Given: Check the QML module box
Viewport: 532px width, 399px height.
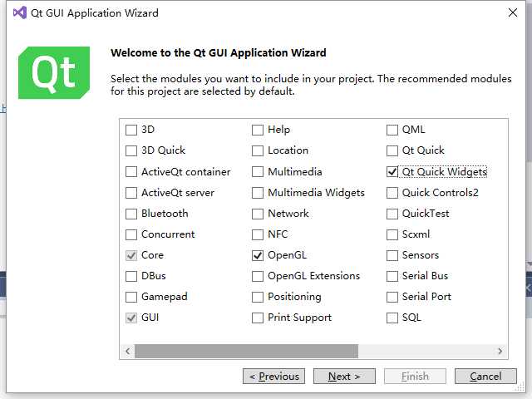Looking at the screenshot, I should click(392, 130).
